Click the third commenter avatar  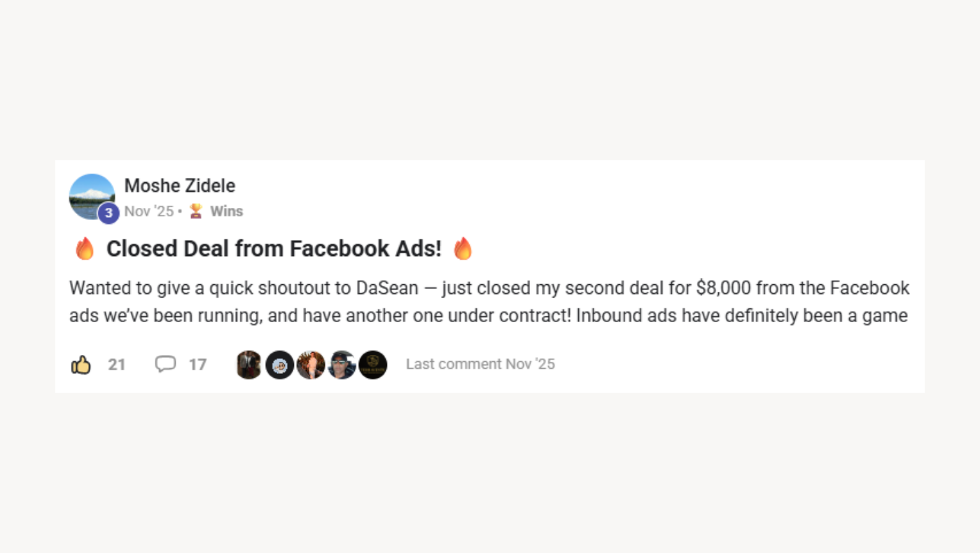point(311,365)
